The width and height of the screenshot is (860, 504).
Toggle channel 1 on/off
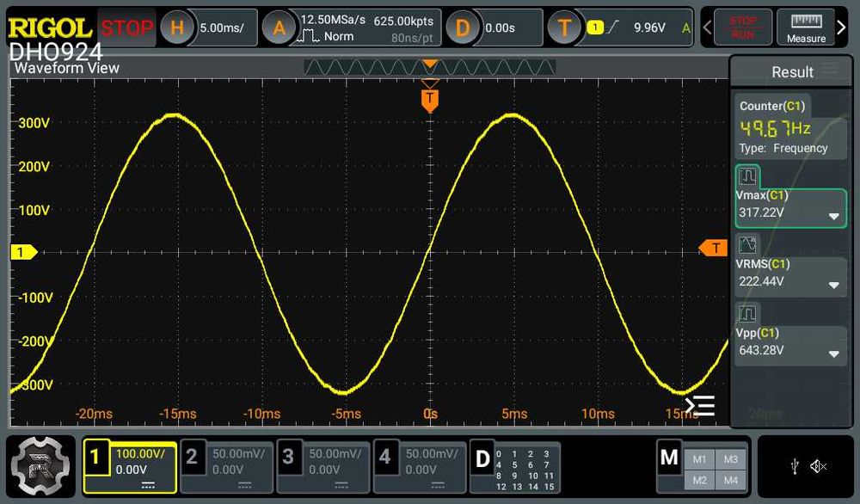pos(95,457)
